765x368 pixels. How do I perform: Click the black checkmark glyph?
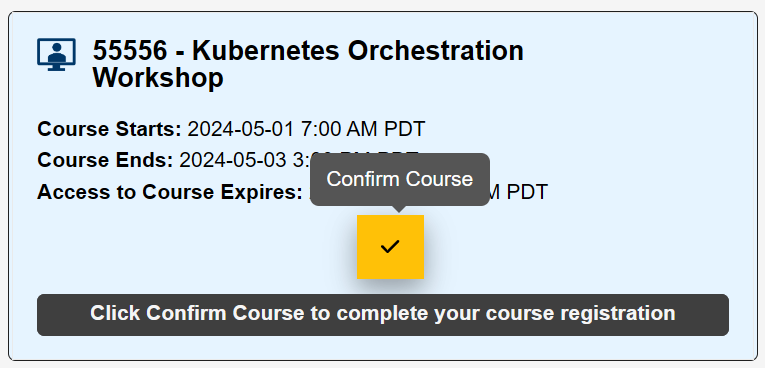pos(390,246)
